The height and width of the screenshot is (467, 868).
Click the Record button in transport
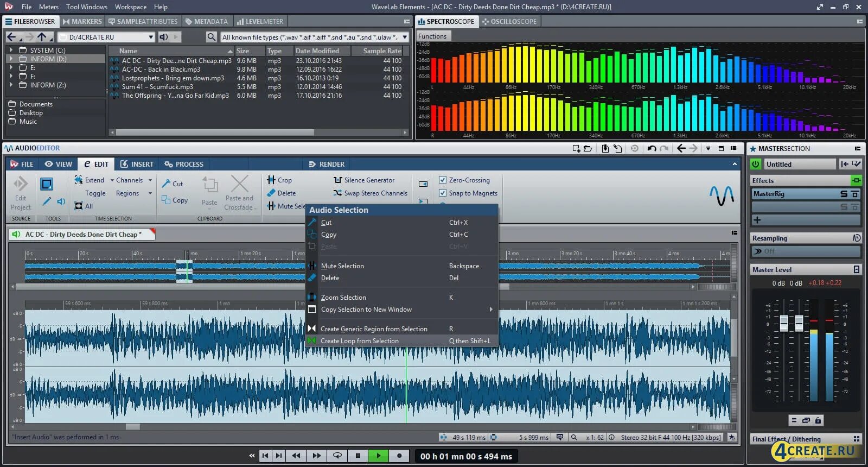[399, 456]
